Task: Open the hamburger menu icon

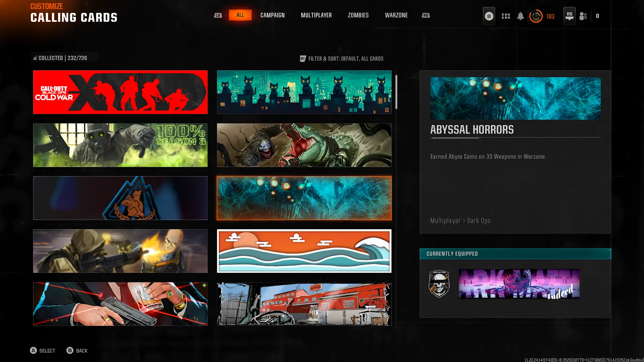Action: (x=489, y=16)
